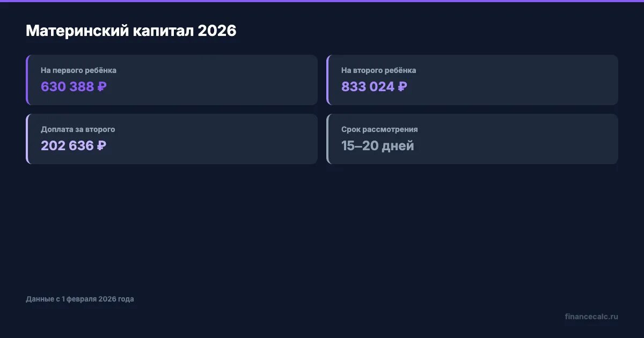This screenshot has height=338, width=644.
Task: Select the 'Срок рассмотрения' label
Action: click(379, 129)
